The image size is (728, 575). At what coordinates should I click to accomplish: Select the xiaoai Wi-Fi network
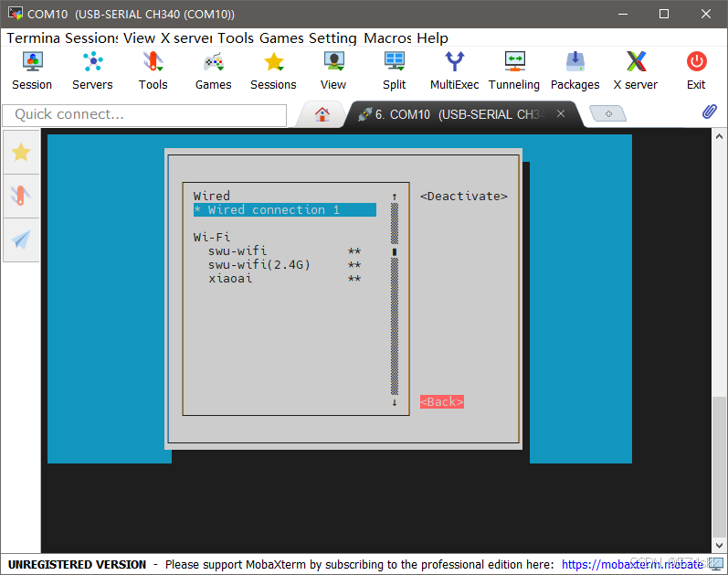click(x=285, y=279)
